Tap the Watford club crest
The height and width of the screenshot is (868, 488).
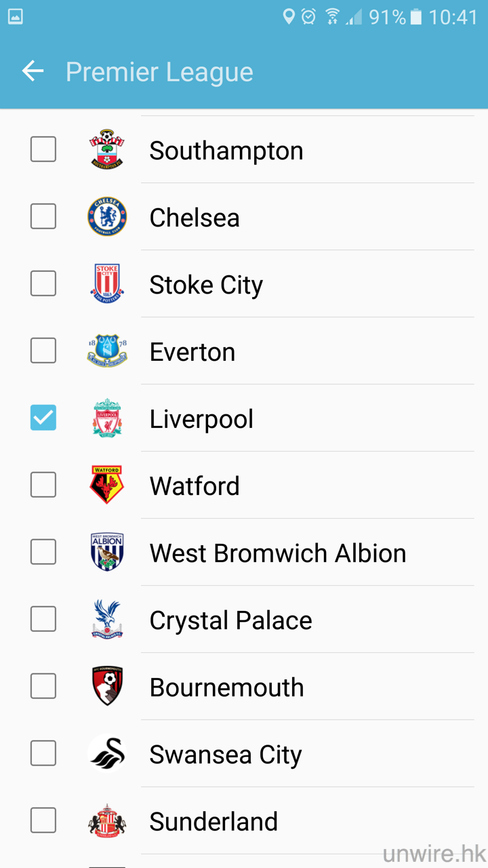(107, 485)
